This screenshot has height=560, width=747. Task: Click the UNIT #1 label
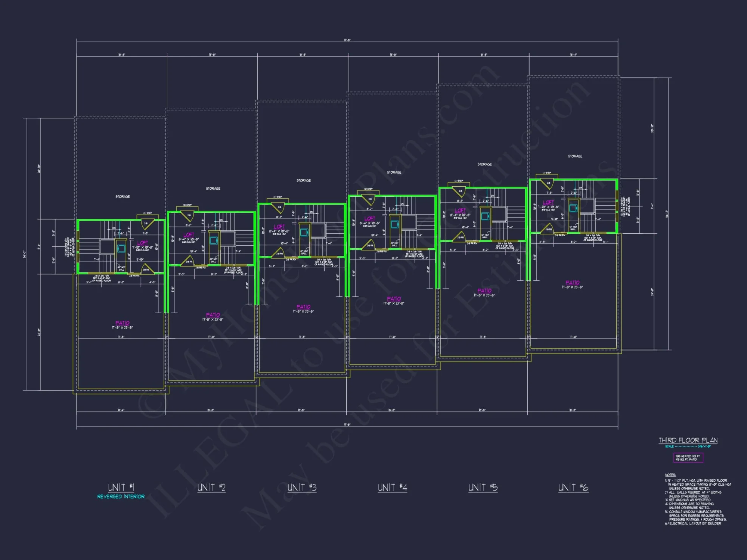point(121,488)
